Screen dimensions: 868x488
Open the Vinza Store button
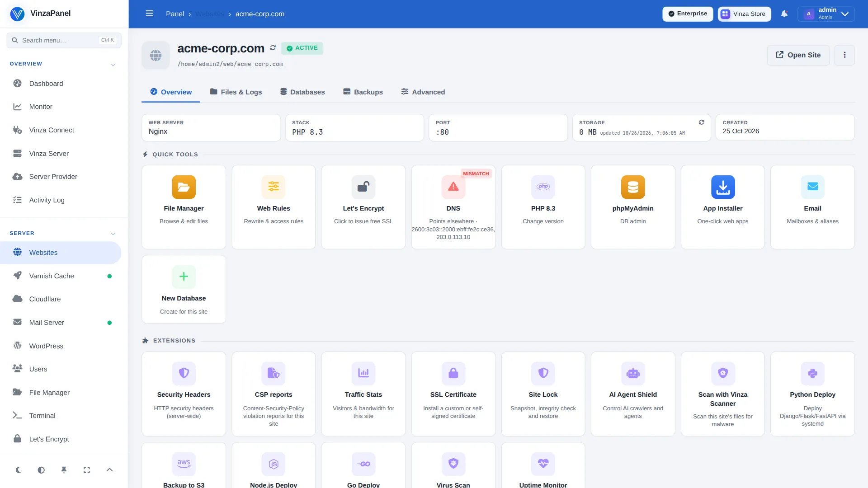click(744, 14)
